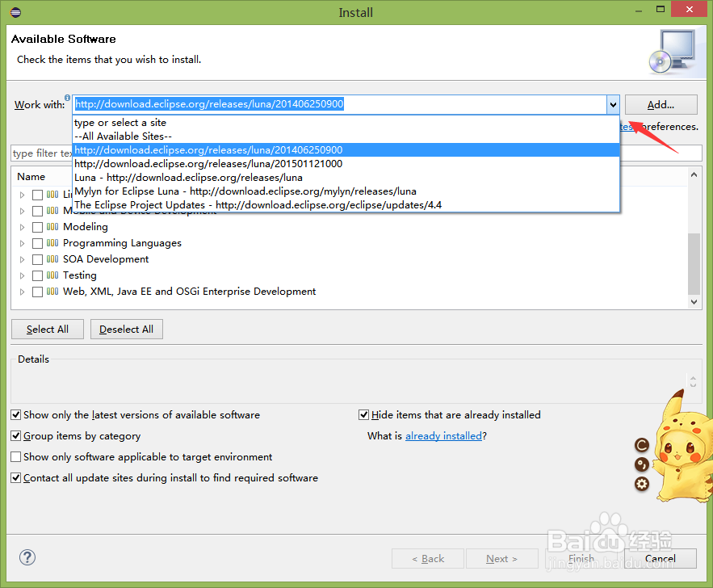Image resolution: width=713 pixels, height=588 pixels.
Task: Choose 'type or select a site' entry
Action: pos(346,123)
